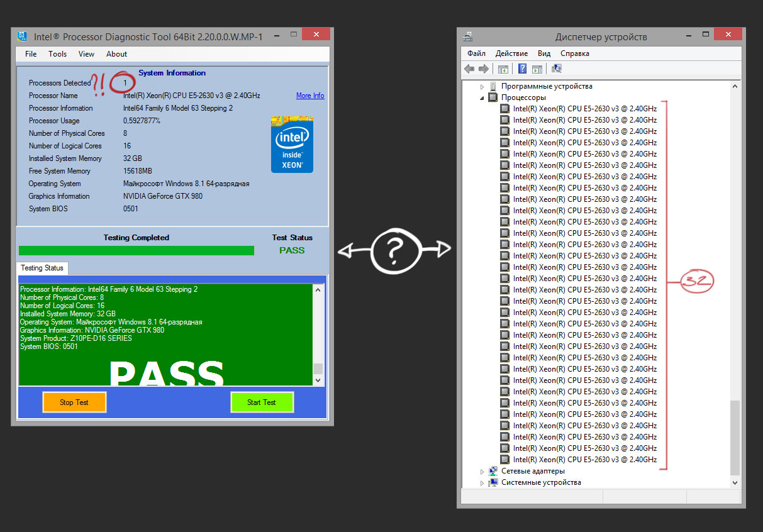
Task: Click the Testing Completed text
Action: (136, 238)
